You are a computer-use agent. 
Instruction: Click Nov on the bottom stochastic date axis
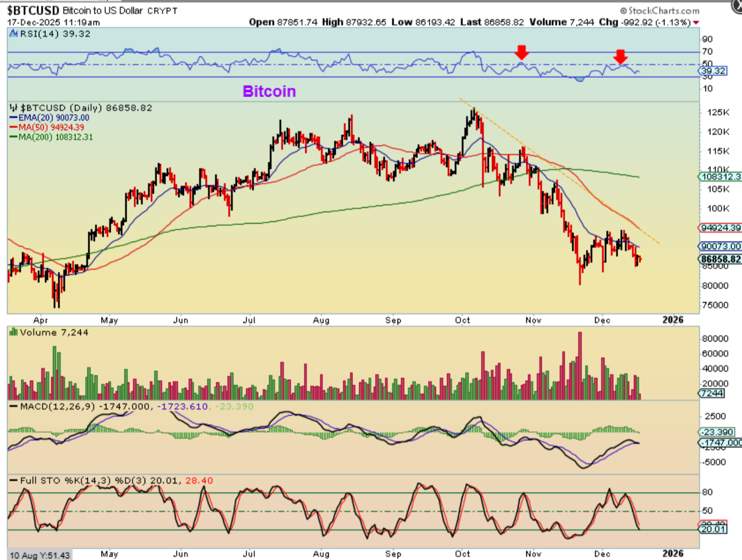(x=533, y=554)
